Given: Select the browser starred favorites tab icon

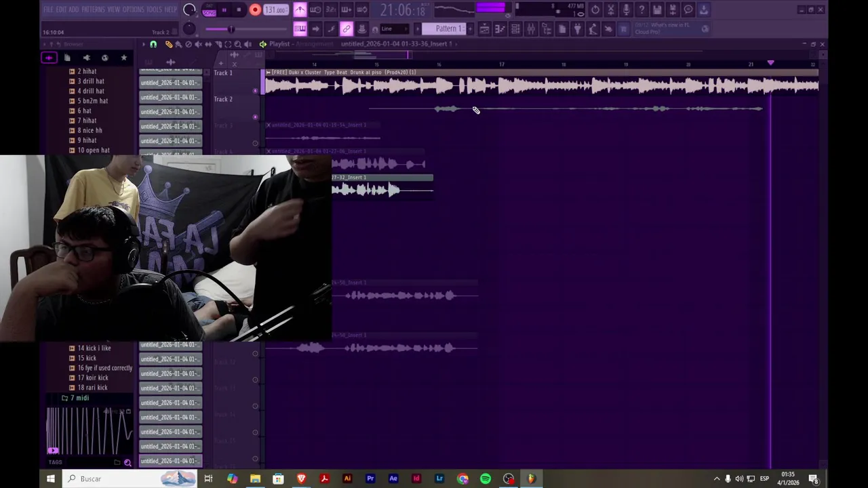Looking at the screenshot, I should tap(123, 58).
